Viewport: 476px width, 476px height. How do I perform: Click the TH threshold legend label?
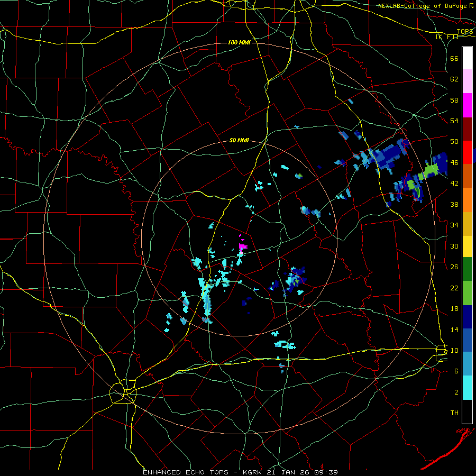454,413
